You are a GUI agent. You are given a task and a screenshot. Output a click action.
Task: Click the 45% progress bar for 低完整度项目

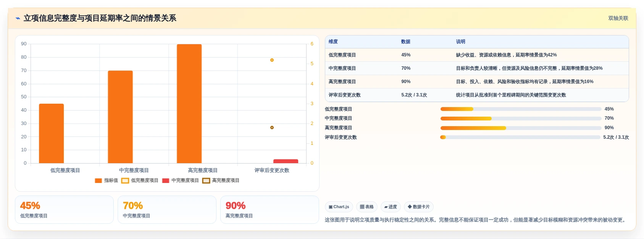point(521,109)
